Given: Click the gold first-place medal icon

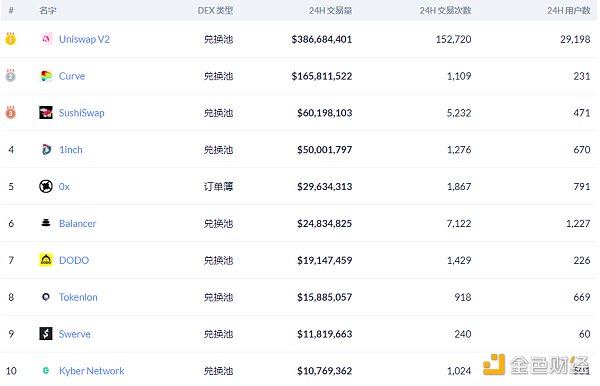Looking at the screenshot, I should (x=10, y=39).
